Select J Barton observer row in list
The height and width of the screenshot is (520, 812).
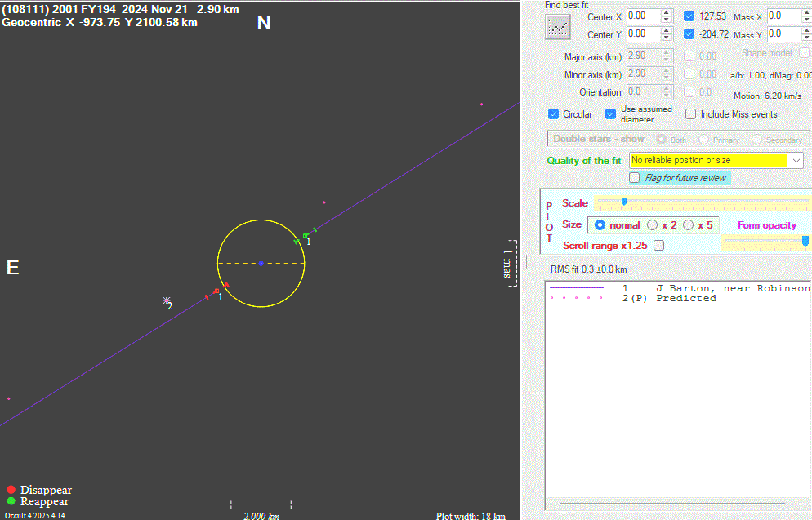coord(679,288)
